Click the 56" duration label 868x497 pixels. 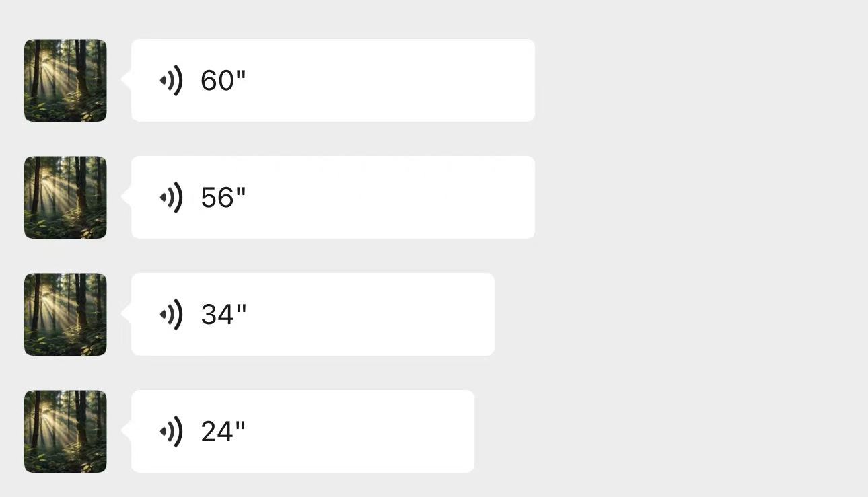223,198
